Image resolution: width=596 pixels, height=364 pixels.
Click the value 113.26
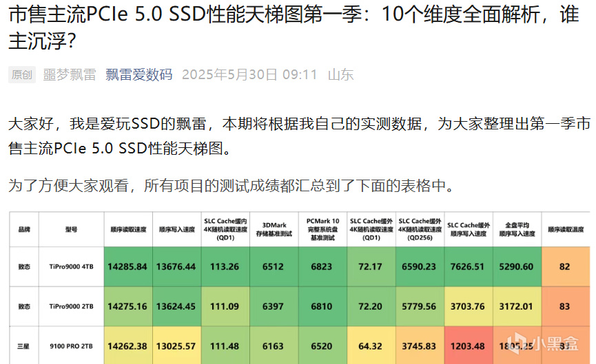pyautogui.click(x=225, y=266)
